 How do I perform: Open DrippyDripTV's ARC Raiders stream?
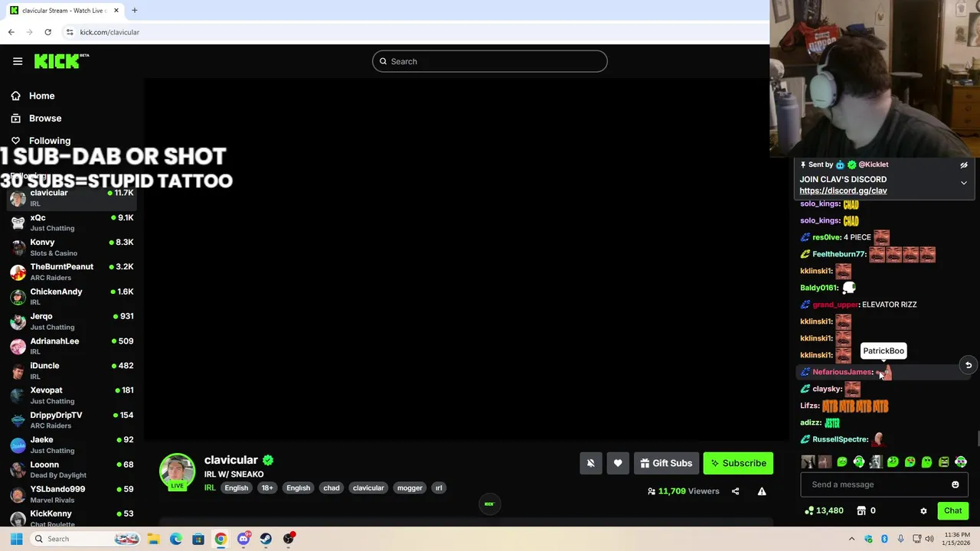click(x=73, y=420)
